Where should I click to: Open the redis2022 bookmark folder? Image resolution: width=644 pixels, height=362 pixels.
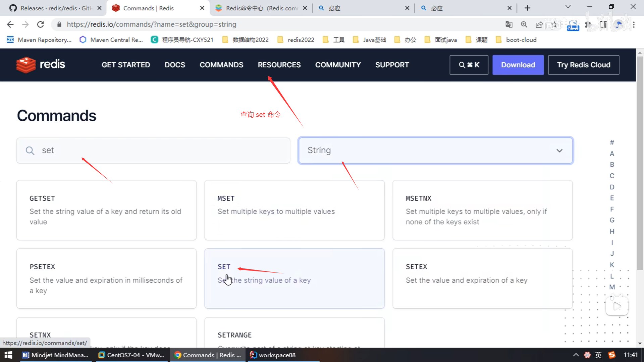296,40
